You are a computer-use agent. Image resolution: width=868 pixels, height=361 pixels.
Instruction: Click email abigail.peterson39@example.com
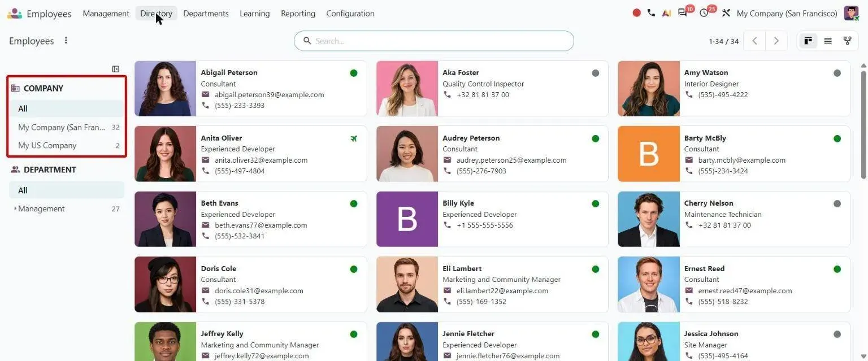pos(270,95)
